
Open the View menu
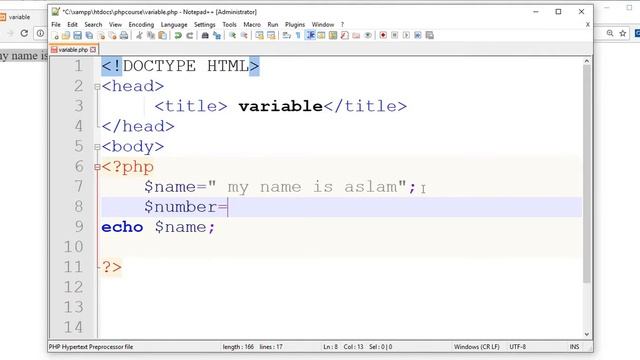point(115,24)
